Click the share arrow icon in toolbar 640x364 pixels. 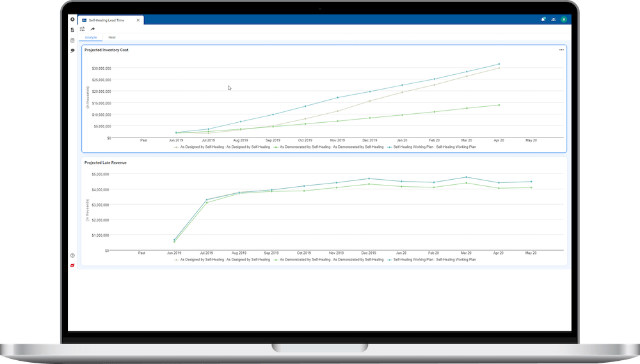tap(92, 29)
